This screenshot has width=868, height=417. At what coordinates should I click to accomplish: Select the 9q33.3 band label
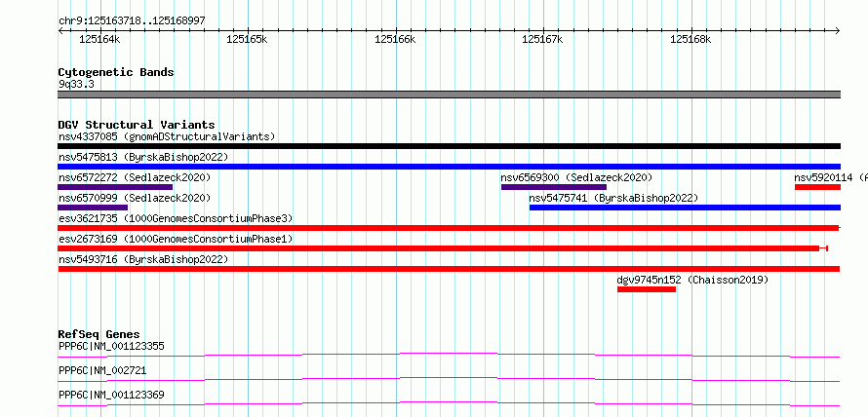click(x=76, y=85)
